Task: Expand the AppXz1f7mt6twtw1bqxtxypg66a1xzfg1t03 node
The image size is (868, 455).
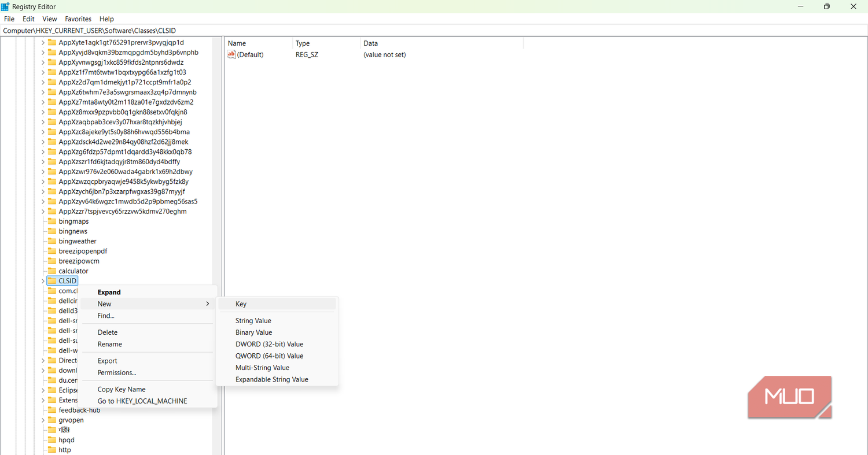Action: click(x=43, y=72)
